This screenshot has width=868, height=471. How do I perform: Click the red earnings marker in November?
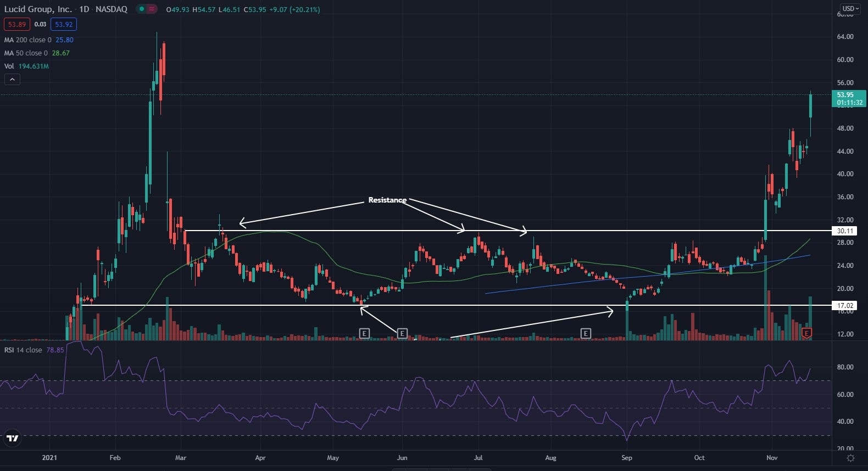point(807,333)
